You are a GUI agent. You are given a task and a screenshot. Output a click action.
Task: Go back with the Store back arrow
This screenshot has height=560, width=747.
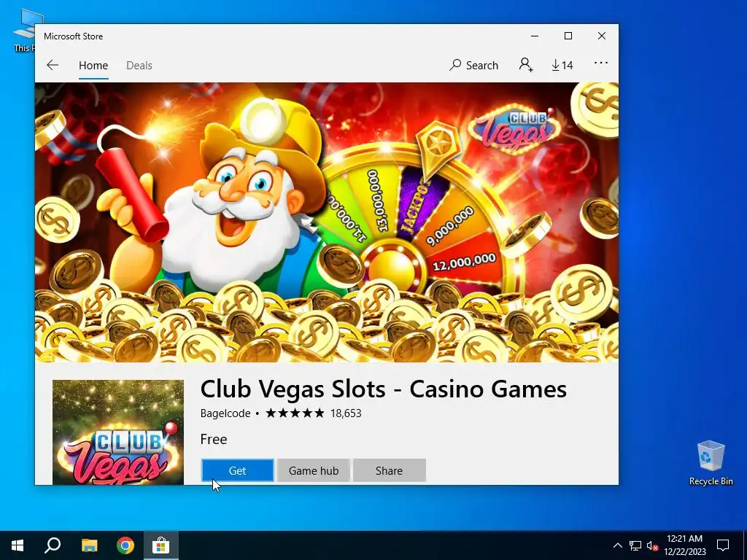tap(53, 65)
